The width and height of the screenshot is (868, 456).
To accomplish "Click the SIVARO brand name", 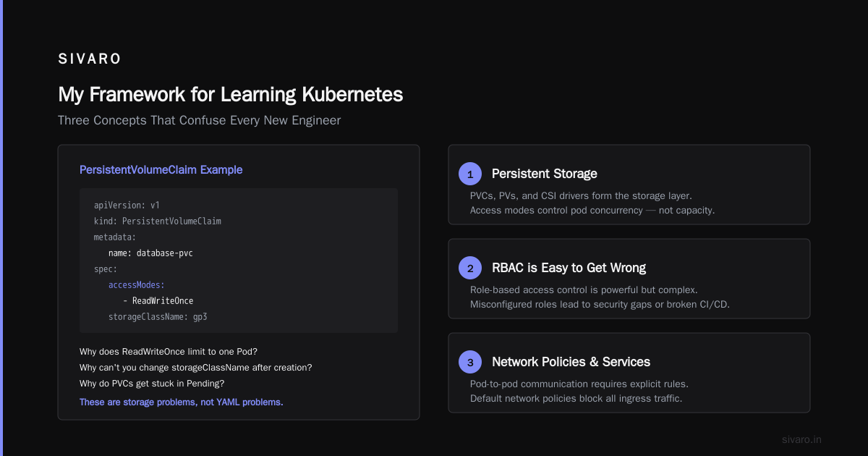I will [x=90, y=59].
